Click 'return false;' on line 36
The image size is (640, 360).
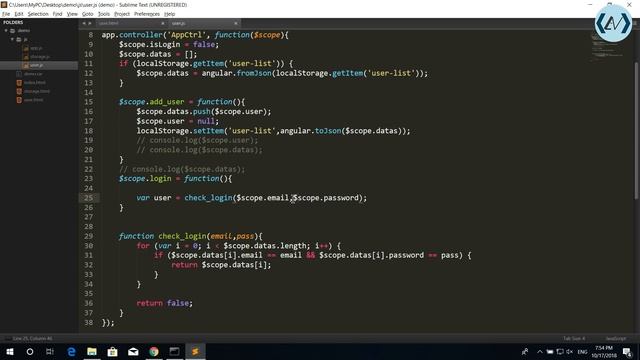164,303
